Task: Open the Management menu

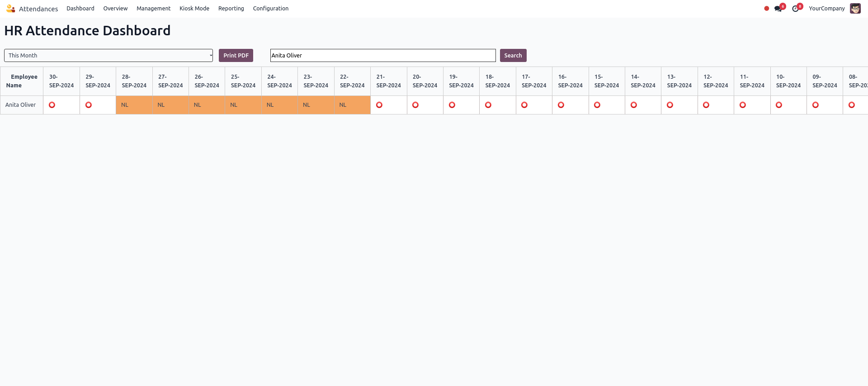Action: coord(153,9)
